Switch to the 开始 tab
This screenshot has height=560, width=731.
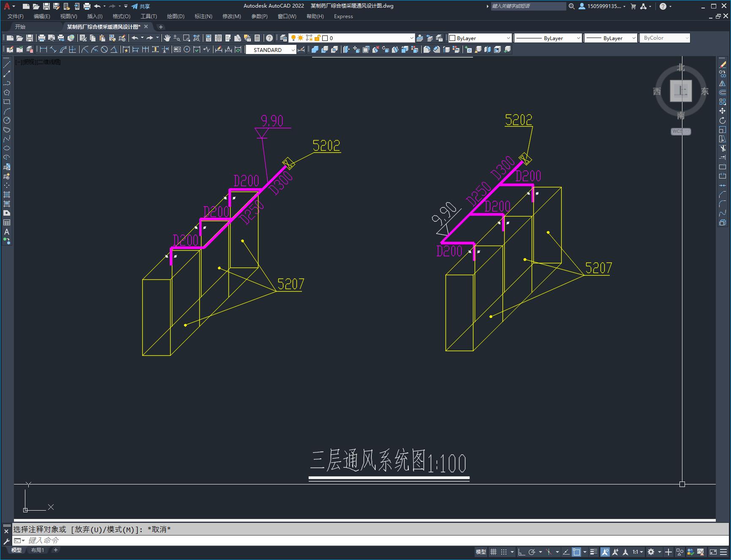tap(20, 27)
